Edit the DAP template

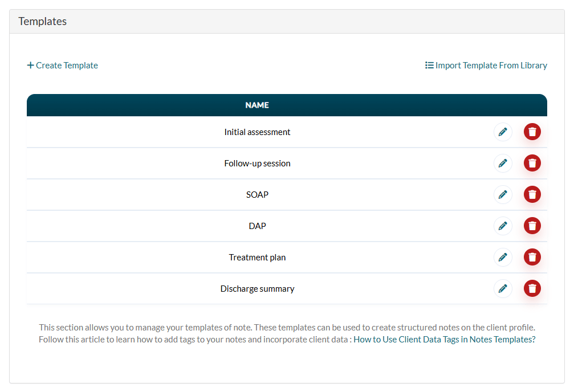pos(503,226)
